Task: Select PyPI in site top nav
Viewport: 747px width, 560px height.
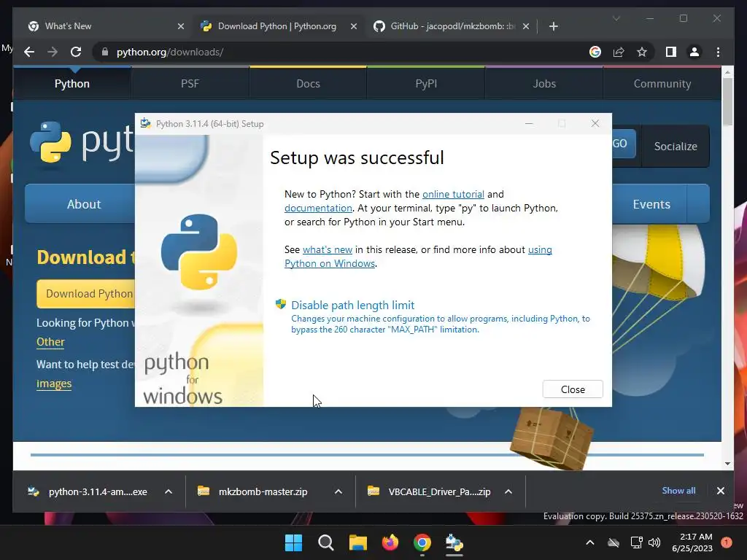Action: [426, 83]
